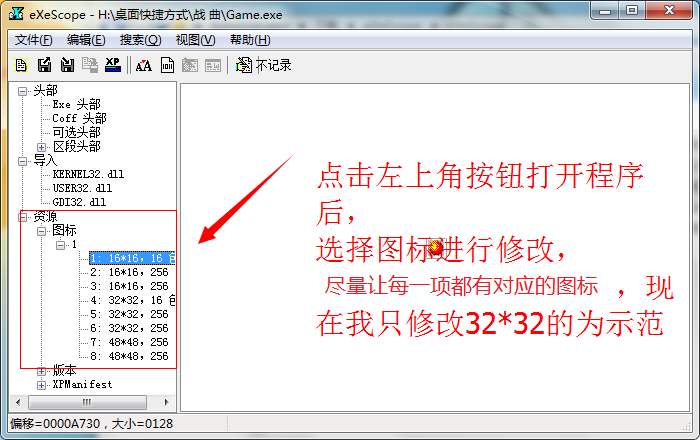
Task: Select icon entry 7: 48*48, 256
Action: [129, 342]
